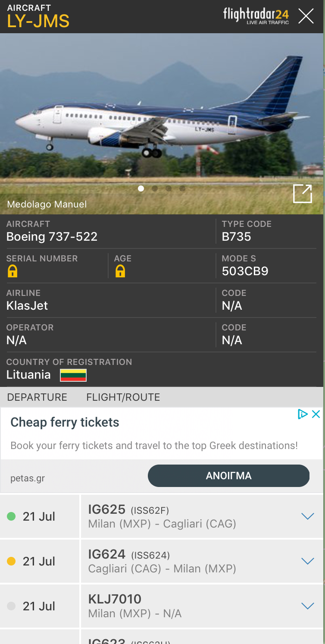Click the Lithuania flag icon
325x644 pixels.
point(73,375)
